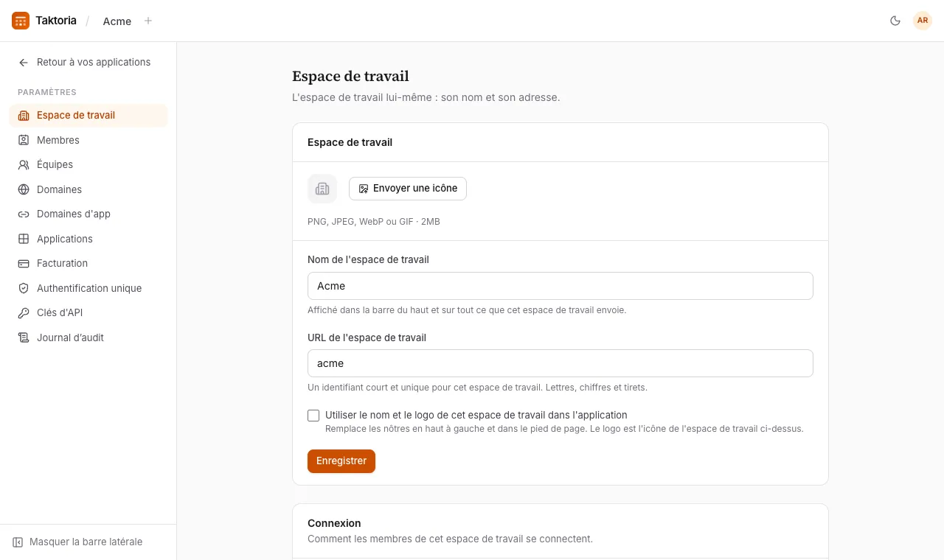Open Espace de travail settings section

coord(88,116)
